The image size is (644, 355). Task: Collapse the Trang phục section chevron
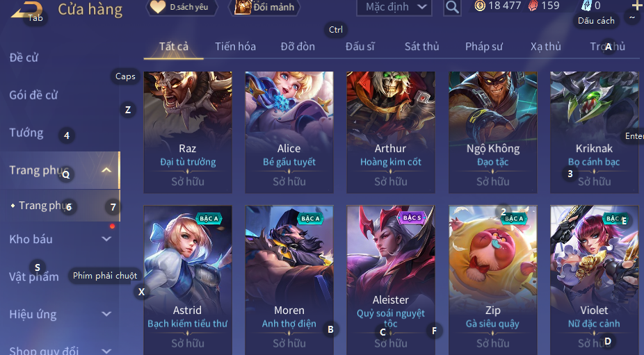[x=106, y=170]
